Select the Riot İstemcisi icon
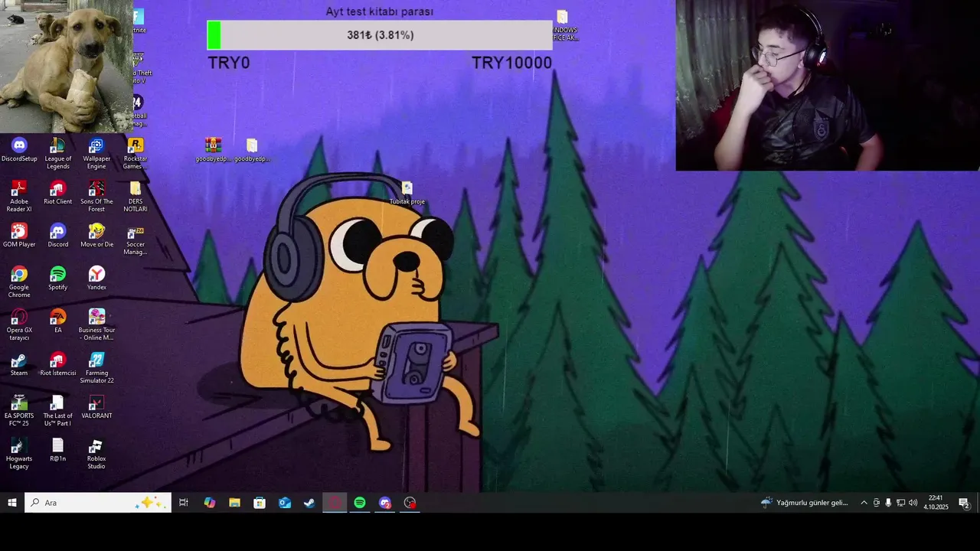 pyautogui.click(x=57, y=364)
